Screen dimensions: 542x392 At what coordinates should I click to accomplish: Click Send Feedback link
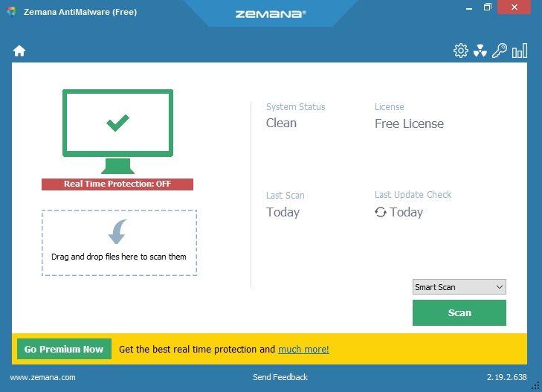click(x=280, y=377)
